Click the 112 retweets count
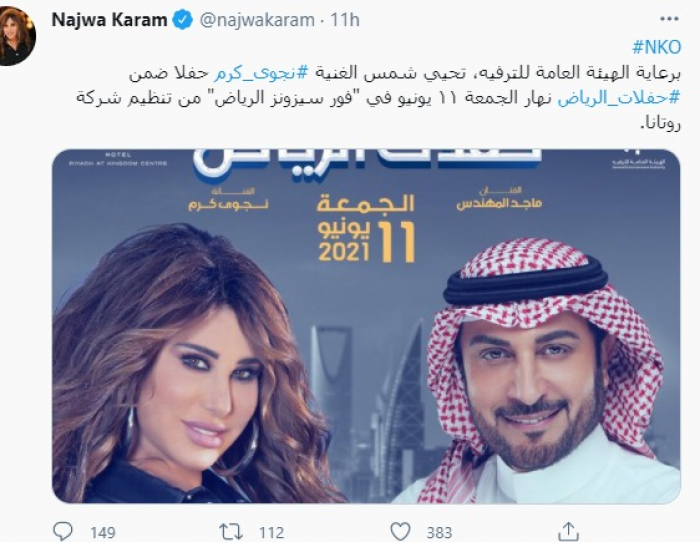This screenshot has height=542, width=700. [271, 533]
